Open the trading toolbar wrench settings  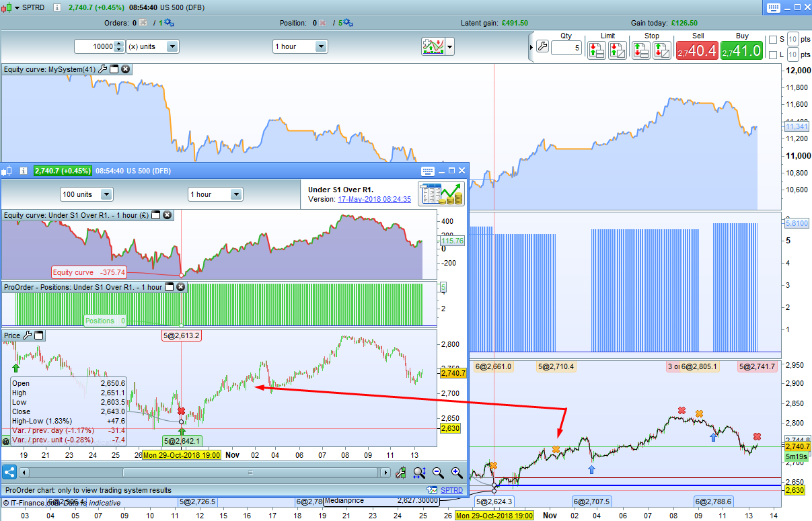point(543,47)
